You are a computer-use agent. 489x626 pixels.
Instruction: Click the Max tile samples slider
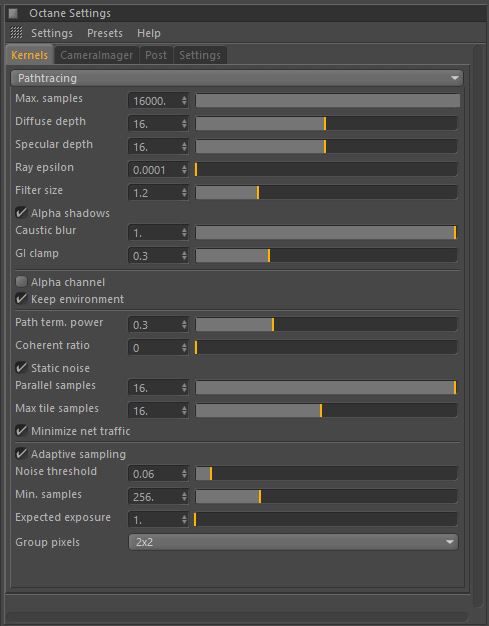326,410
